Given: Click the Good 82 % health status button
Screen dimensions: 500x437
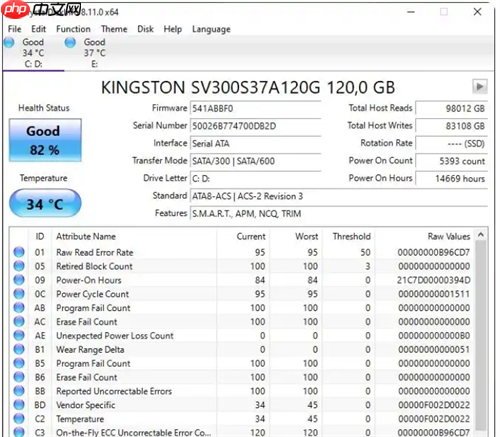Looking at the screenshot, I should (45, 140).
